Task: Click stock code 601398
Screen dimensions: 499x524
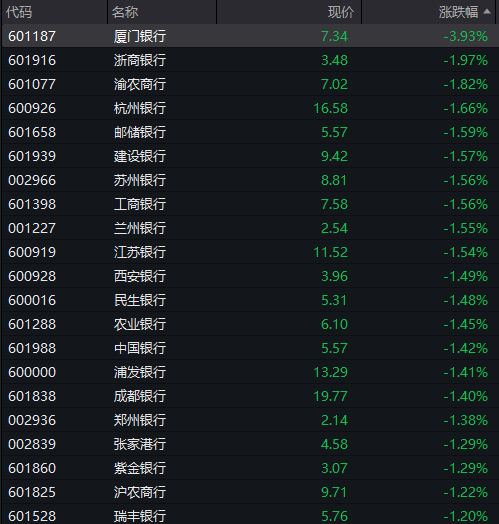Action: click(x=32, y=204)
